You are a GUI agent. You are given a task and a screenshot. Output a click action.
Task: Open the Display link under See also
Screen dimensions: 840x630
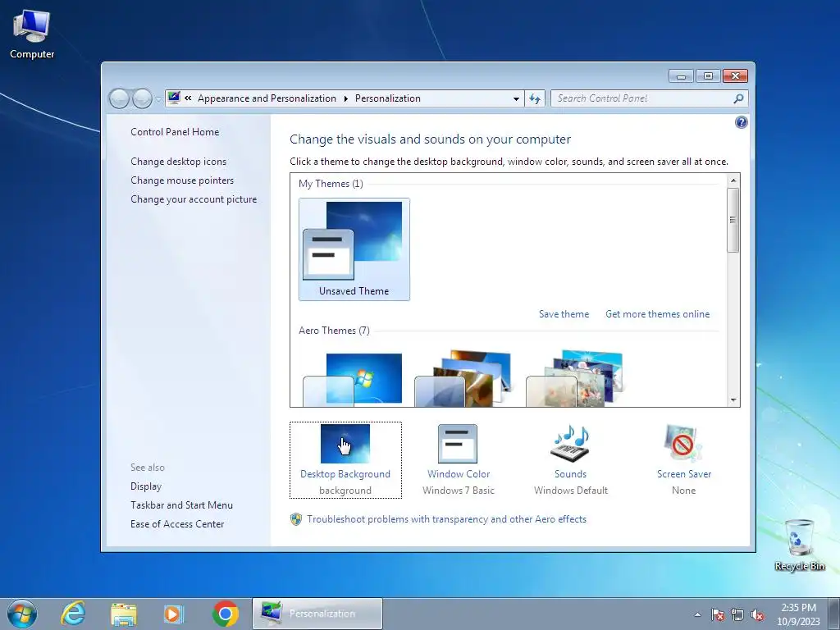pyautogui.click(x=146, y=486)
